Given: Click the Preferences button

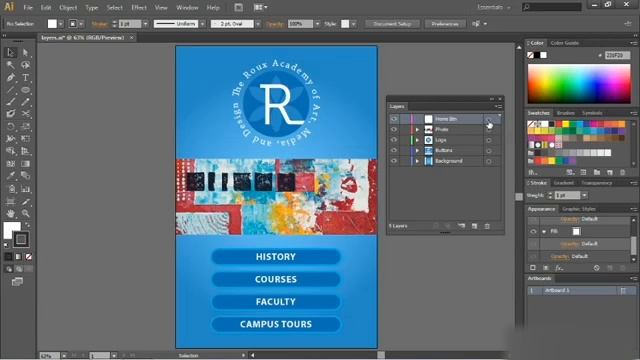Looking at the screenshot, I should click(x=444, y=24).
